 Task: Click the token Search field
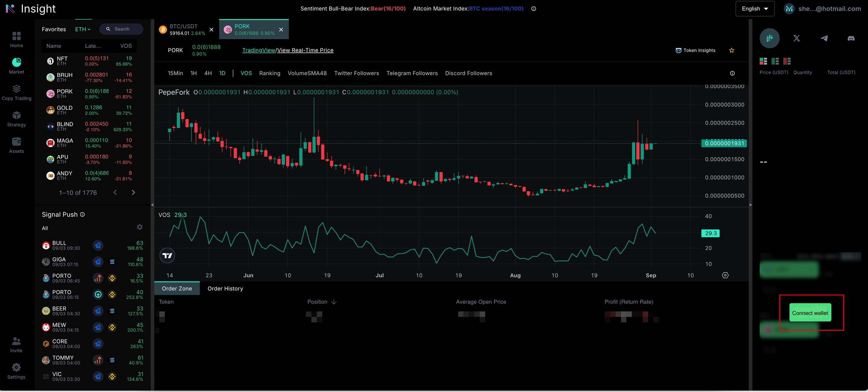click(122, 29)
